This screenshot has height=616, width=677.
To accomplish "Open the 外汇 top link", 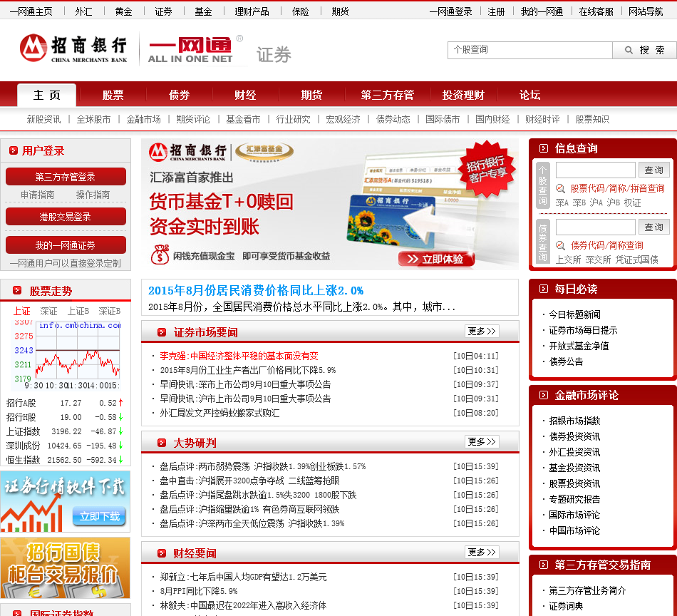I will coord(83,11).
